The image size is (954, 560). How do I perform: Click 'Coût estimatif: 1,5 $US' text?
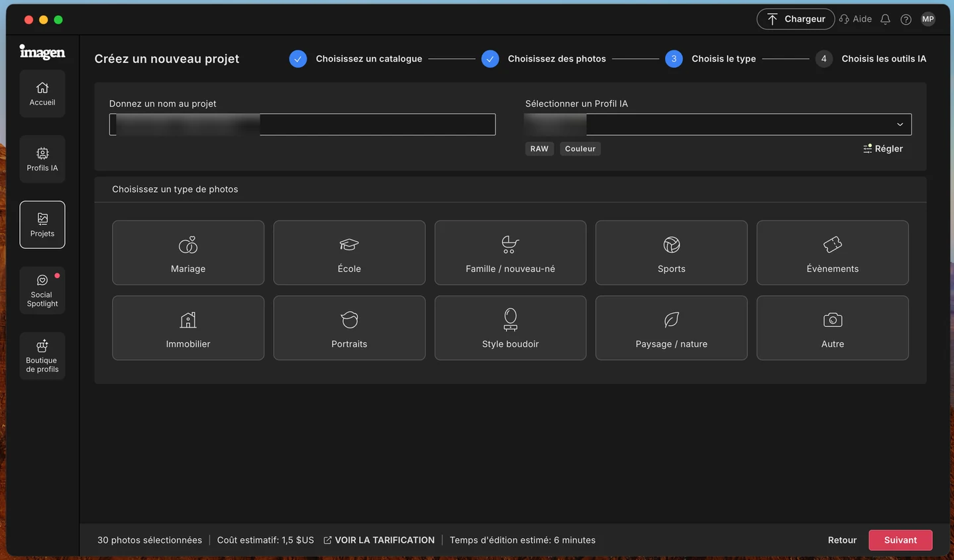click(266, 540)
